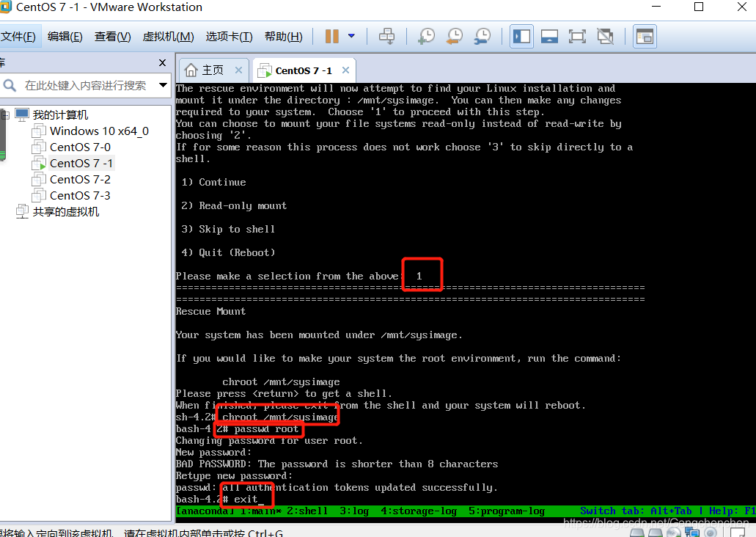Click '3) Skip to shell' option text
The image size is (756, 537).
pos(228,229)
